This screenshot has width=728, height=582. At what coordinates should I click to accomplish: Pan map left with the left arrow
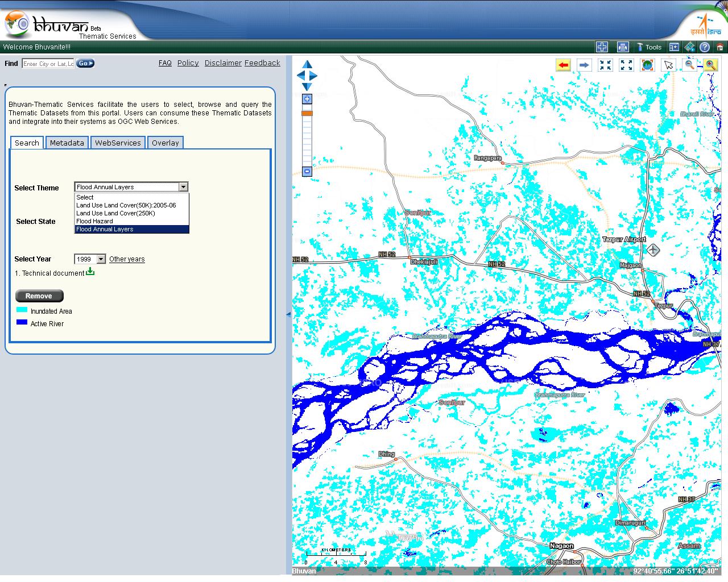[300, 75]
